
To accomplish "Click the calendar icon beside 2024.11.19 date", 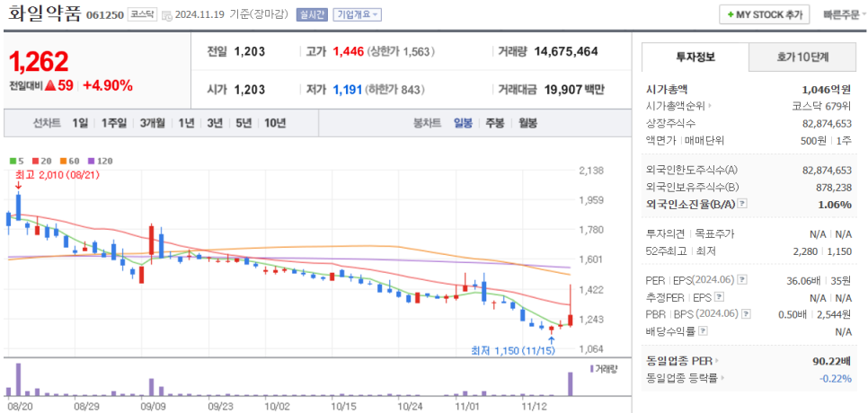I will point(166,15).
